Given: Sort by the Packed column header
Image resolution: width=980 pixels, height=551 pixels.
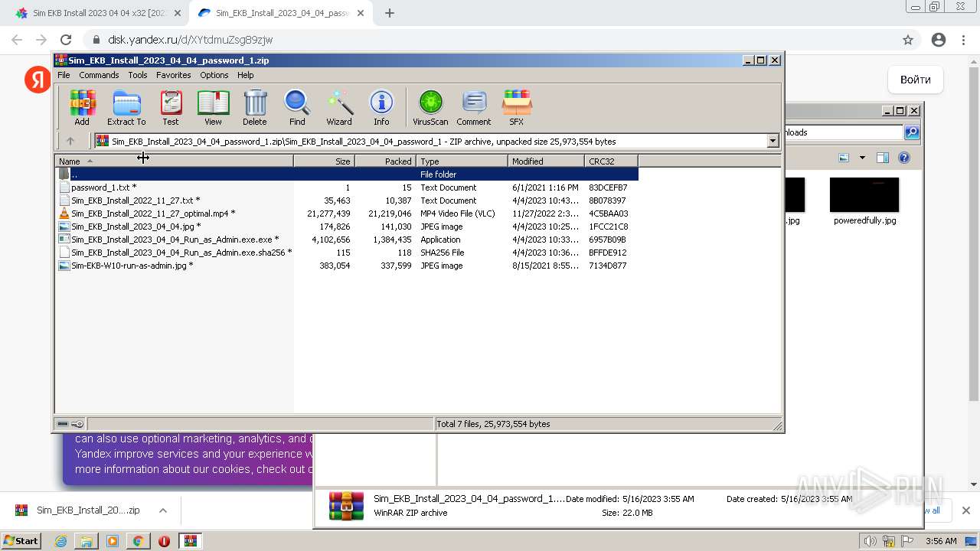Looking at the screenshot, I should tap(385, 161).
